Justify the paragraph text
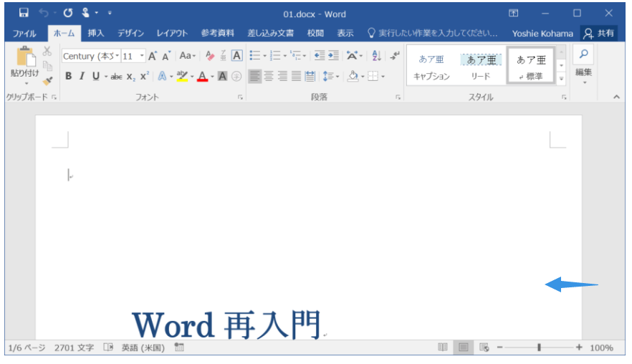632x364 pixels. point(296,76)
